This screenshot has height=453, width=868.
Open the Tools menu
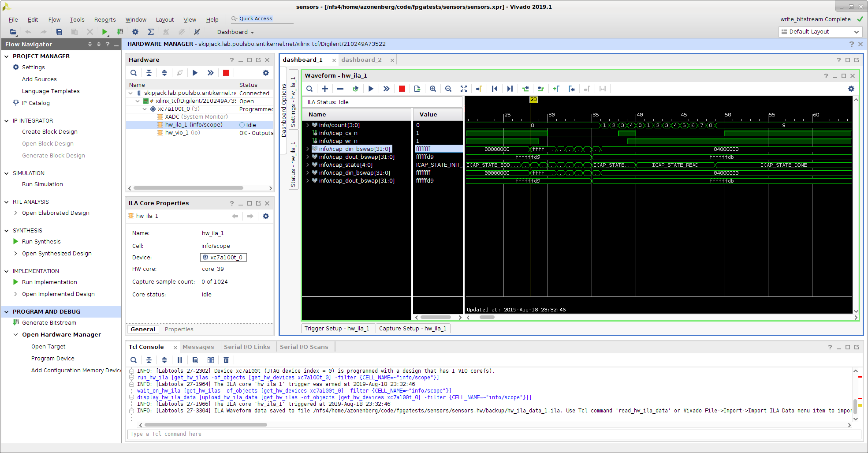(x=77, y=20)
